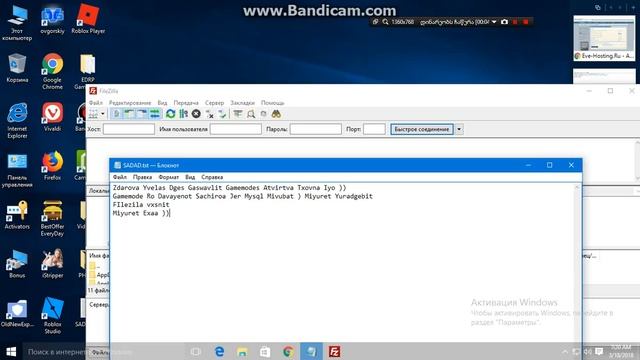The image size is (640, 360).
Task: Click the Порт input field
Action: pyautogui.click(x=374, y=129)
